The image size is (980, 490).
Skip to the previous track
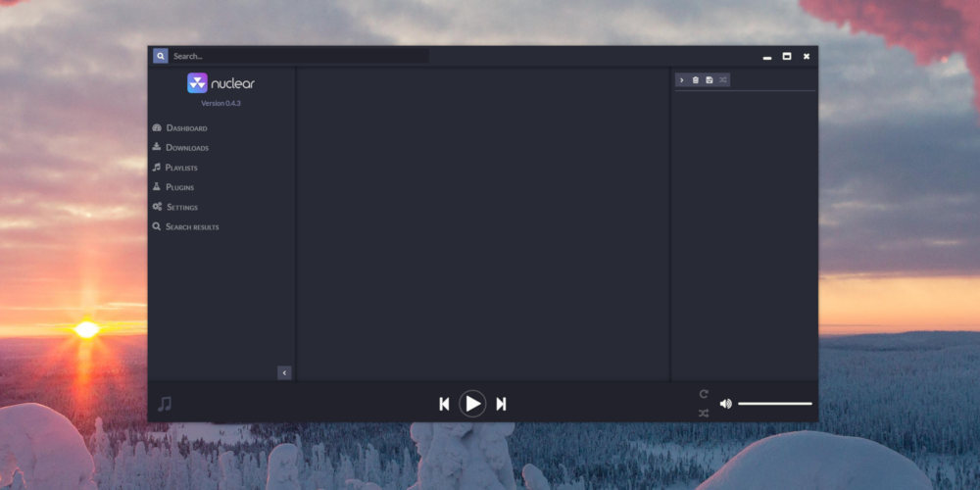[444, 404]
